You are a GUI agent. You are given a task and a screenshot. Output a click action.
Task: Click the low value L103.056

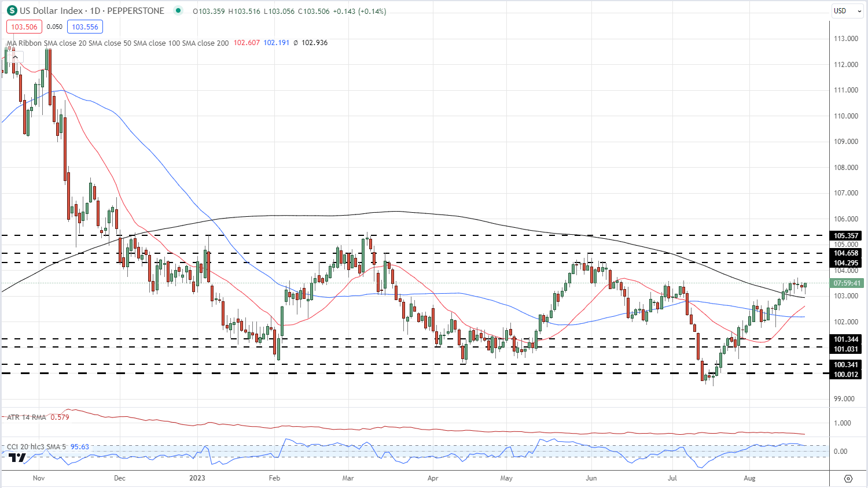pos(279,11)
